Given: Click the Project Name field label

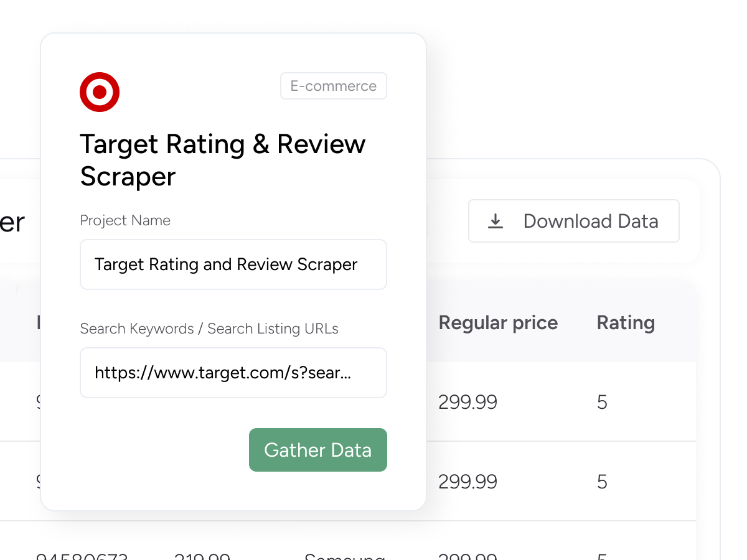Looking at the screenshot, I should (x=125, y=220).
